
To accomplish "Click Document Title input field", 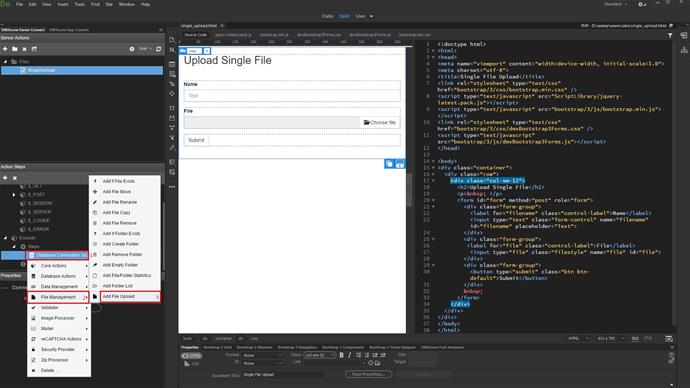I will tap(283, 375).
